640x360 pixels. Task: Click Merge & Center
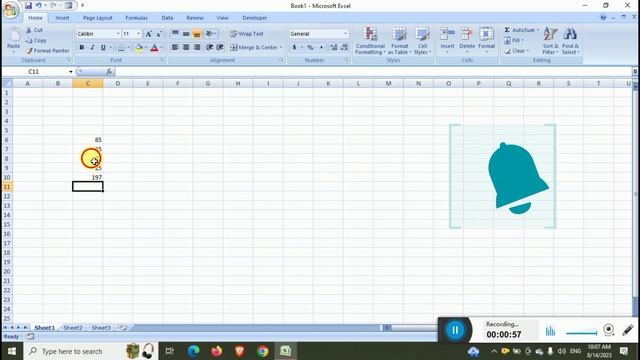256,47
